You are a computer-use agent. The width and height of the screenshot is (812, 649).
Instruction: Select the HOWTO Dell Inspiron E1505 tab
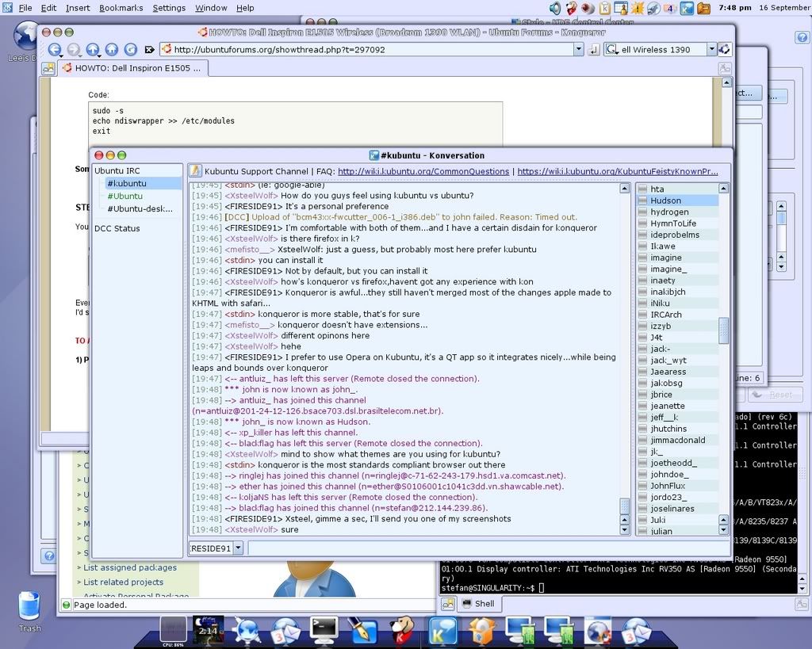[x=133, y=68]
